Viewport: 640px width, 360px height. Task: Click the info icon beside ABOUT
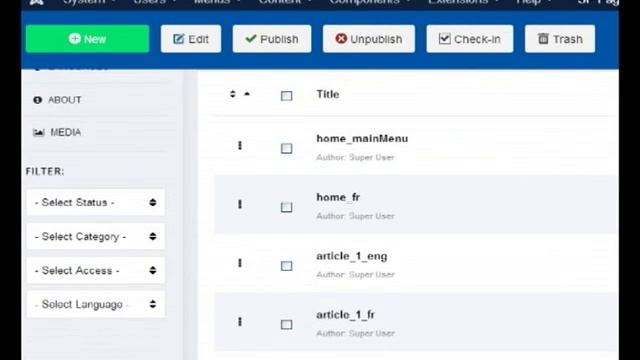tap(38, 100)
